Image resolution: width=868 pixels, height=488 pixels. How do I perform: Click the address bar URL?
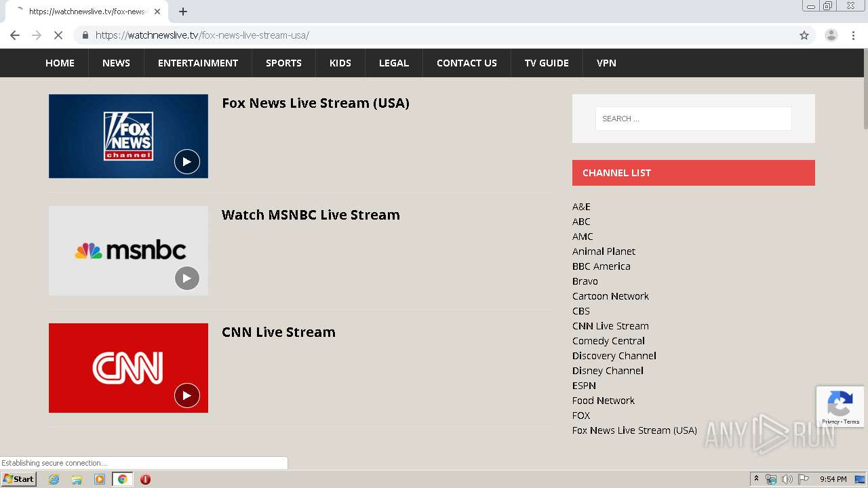click(x=202, y=35)
